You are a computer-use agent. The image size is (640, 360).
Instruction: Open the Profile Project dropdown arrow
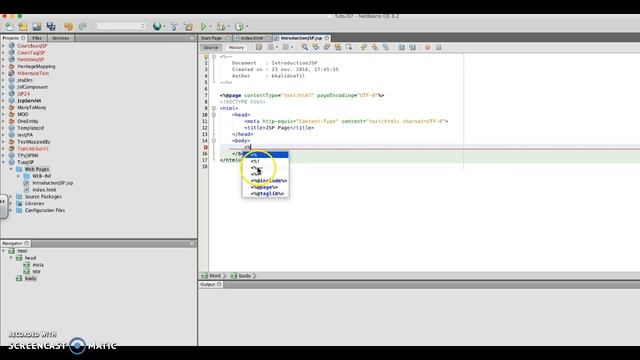pyautogui.click(x=247, y=27)
